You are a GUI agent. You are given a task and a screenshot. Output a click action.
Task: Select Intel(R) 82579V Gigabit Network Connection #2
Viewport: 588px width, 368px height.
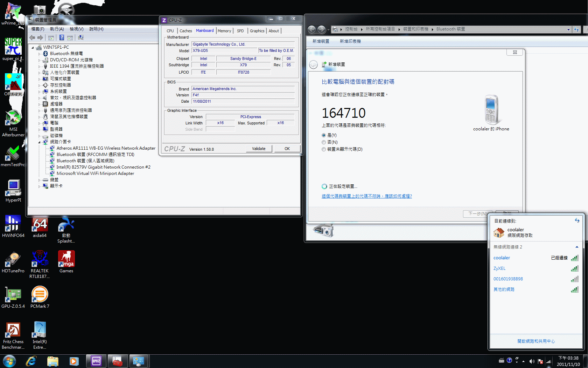tap(103, 167)
